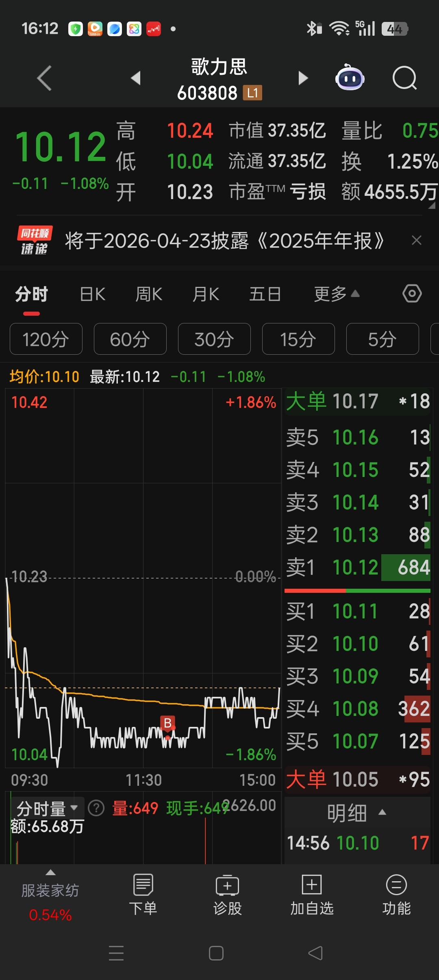Tap 大单 10.17 sell row

pos(358,401)
